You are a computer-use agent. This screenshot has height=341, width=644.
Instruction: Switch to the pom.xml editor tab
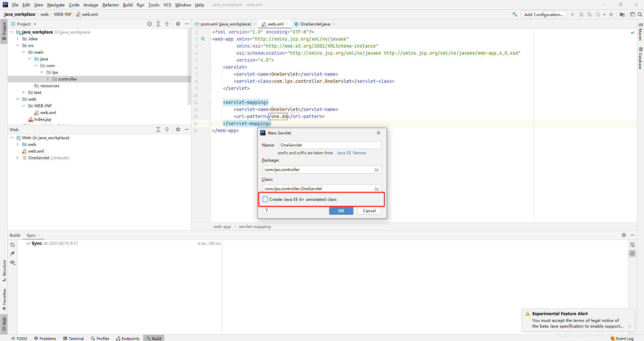225,24
